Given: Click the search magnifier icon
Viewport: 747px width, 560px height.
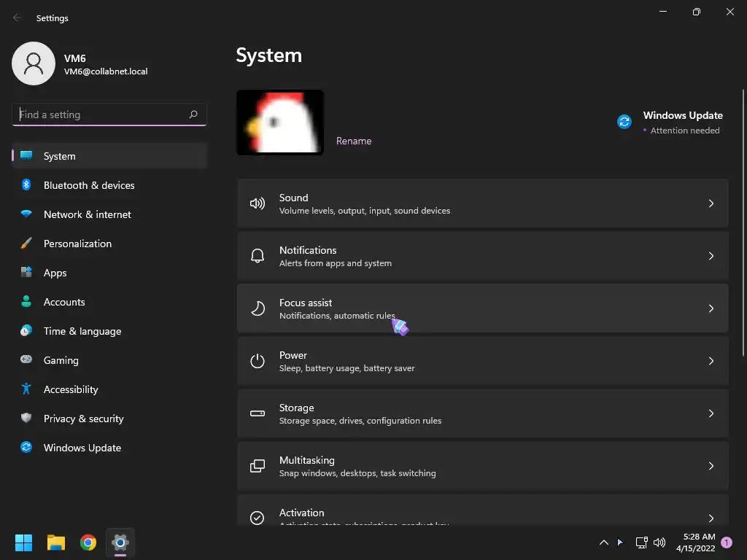Looking at the screenshot, I should 193,114.
